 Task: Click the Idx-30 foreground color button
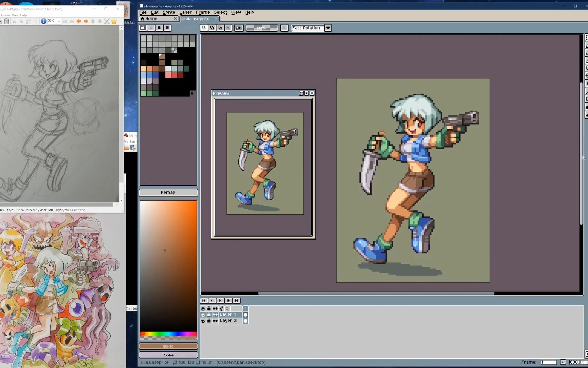pyautogui.click(x=168, y=346)
